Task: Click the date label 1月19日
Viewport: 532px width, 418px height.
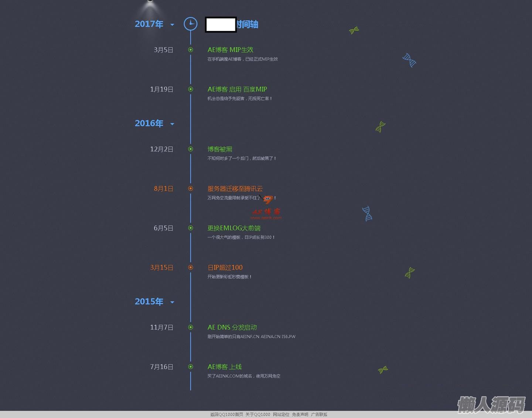Action: pos(161,89)
